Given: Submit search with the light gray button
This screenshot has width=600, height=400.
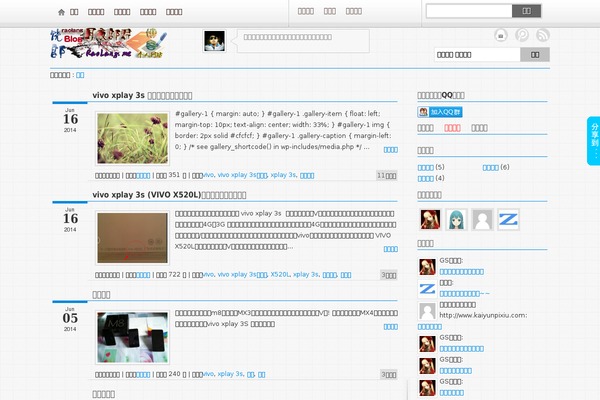Looking at the screenshot, I should coord(535,55).
